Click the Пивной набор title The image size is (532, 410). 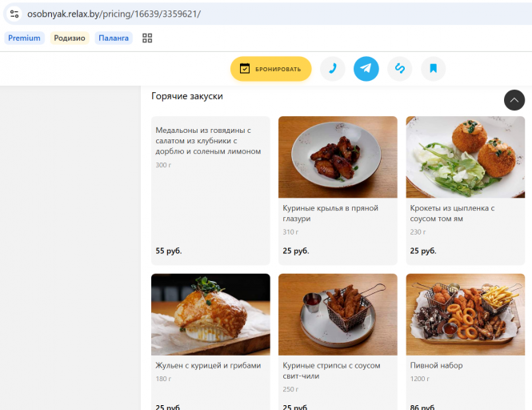[x=436, y=365]
